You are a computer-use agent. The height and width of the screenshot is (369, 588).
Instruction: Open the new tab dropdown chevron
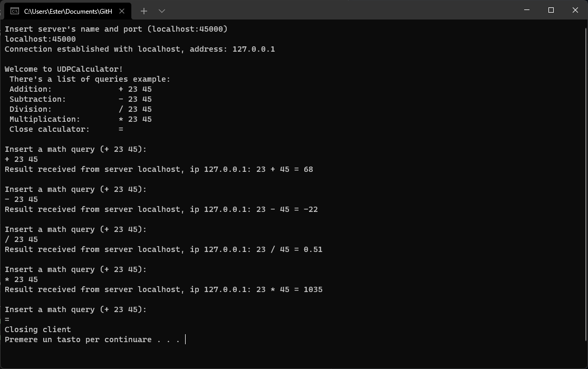(x=162, y=11)
